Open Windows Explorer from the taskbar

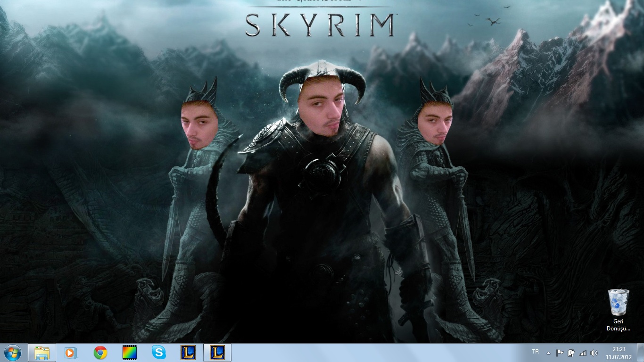tap(42, 353)
